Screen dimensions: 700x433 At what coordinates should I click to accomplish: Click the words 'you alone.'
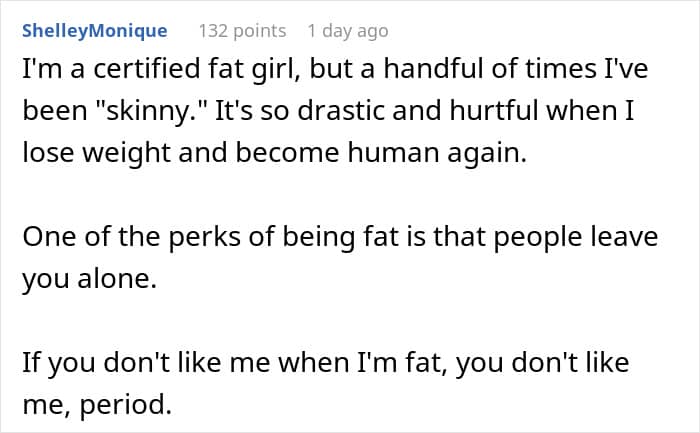coord(90,280)
